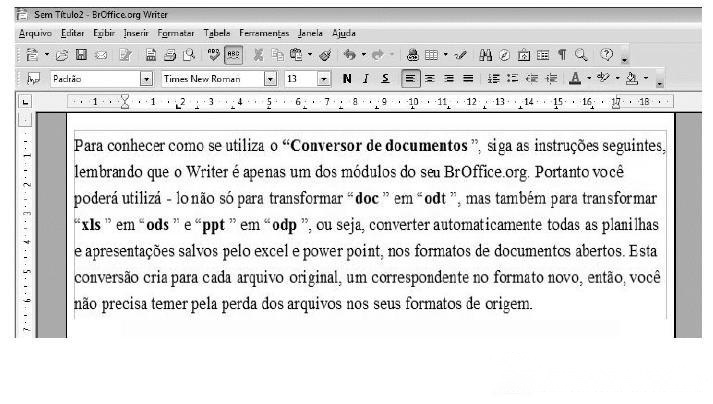
Task: Open Data Sources icon
Action: [x=543, y=55]
